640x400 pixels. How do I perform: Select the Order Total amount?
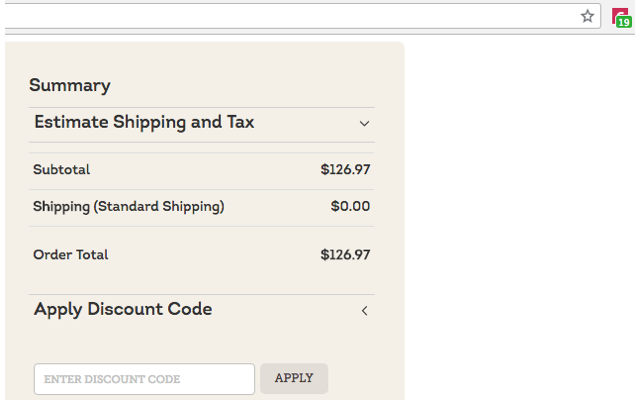click(x=345, y=255)
